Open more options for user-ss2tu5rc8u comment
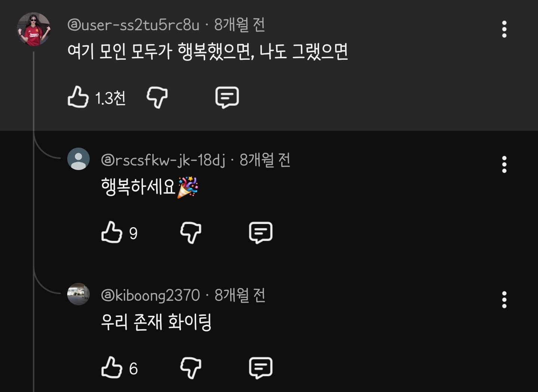 coord(504,29)
